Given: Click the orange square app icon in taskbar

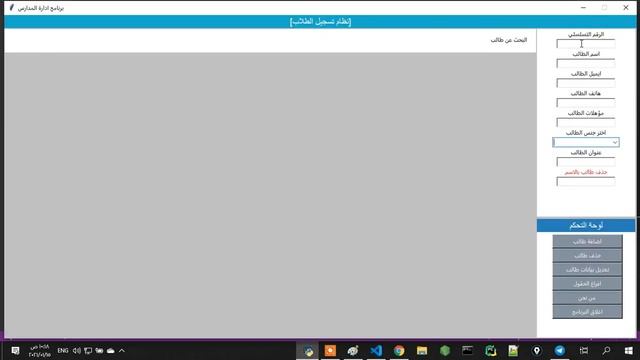Looking at the screenshot, I should (330, 351).
